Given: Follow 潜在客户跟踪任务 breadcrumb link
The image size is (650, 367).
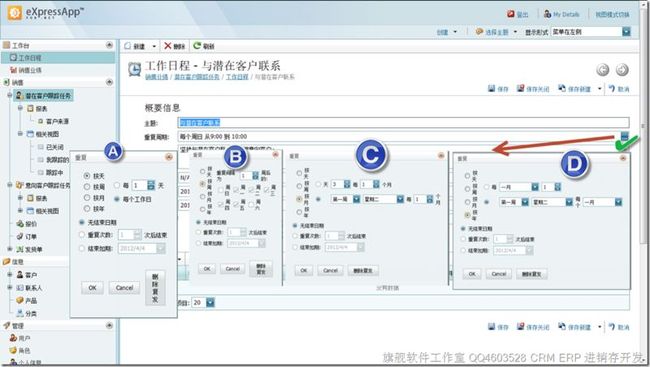Looking at the screenshot, I should tap(196, 77).
